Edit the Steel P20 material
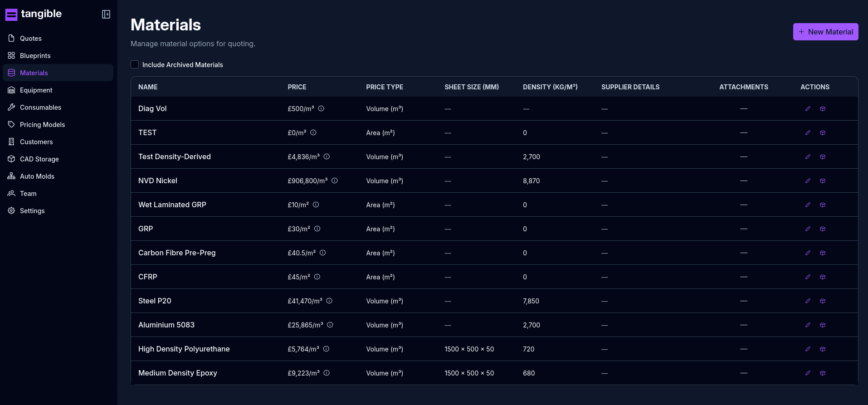868x405 pixels. coord(808,301)
